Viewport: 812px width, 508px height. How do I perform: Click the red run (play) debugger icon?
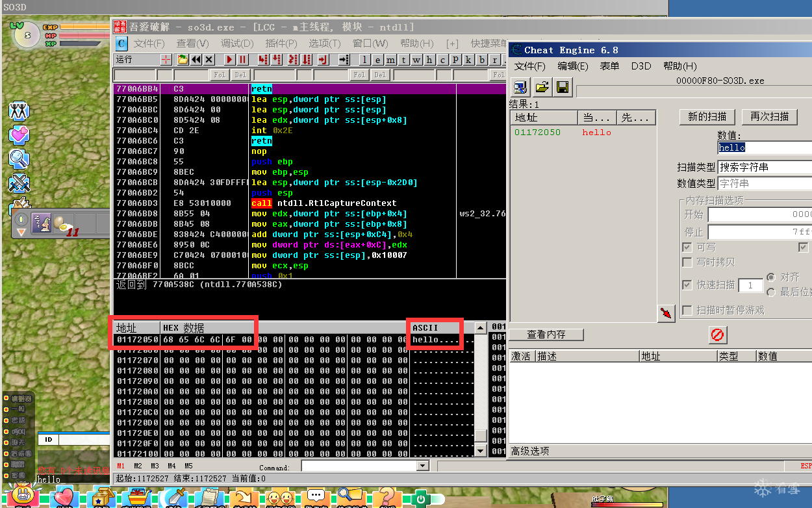[229, 59]
